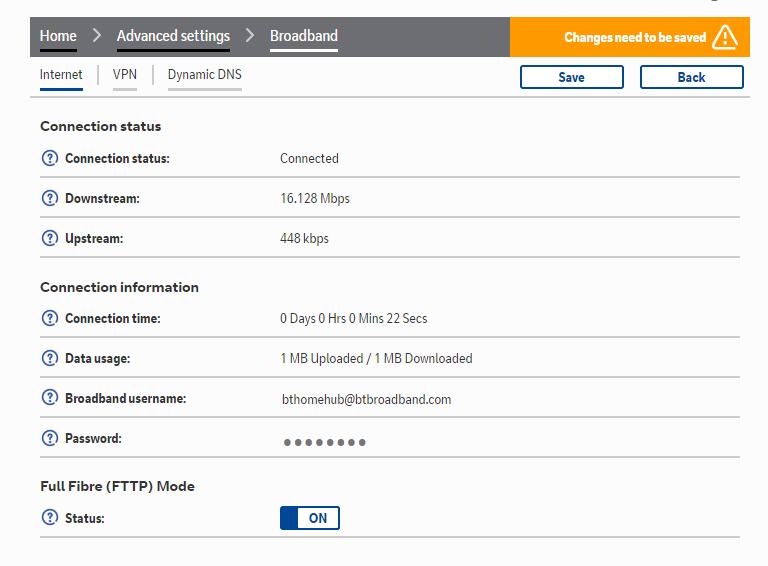The image size is (768, 566).
Task: Switch to the VPN tab
Action: tap(125, 75)
